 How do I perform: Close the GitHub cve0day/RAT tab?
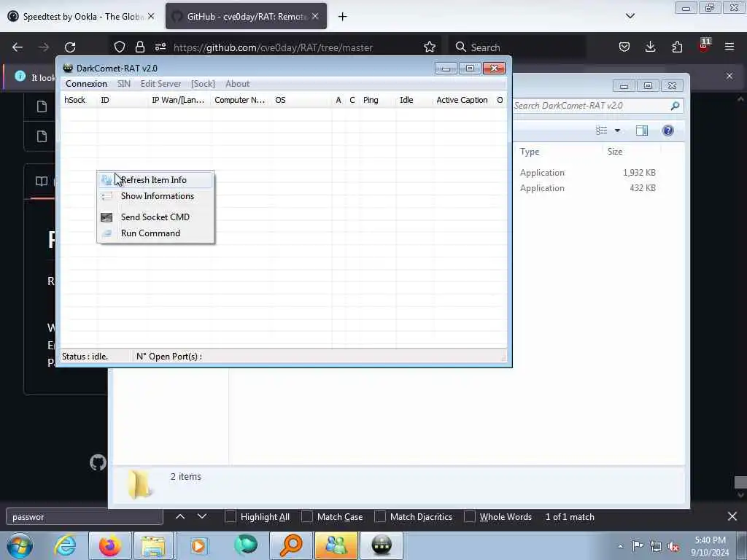(x=315, y=16)
